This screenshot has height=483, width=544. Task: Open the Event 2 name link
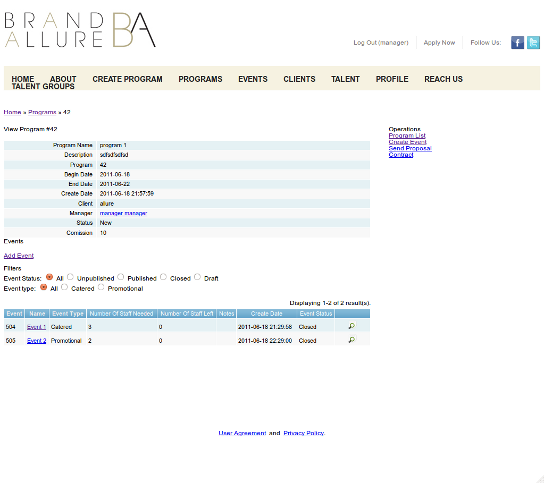click(x=36, y=341)
